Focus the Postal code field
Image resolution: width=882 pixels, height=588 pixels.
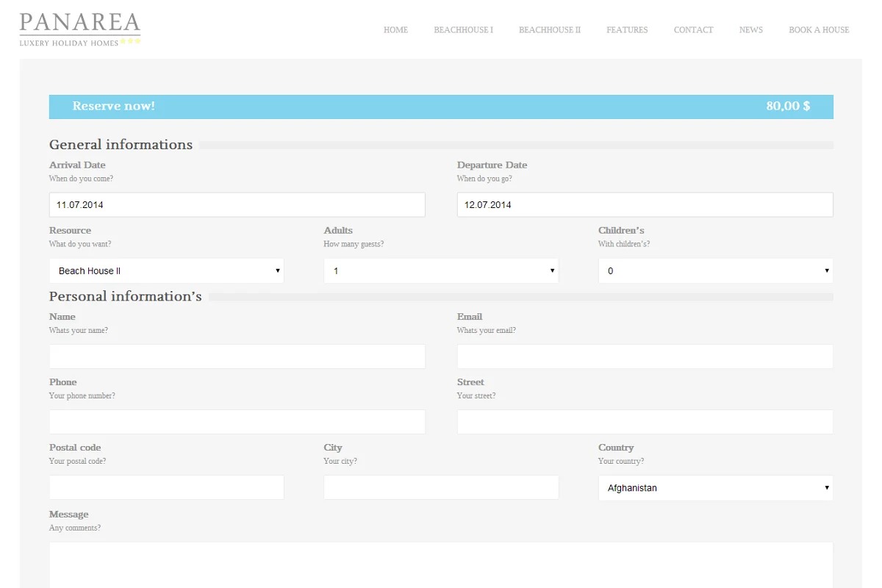[166, 487]
